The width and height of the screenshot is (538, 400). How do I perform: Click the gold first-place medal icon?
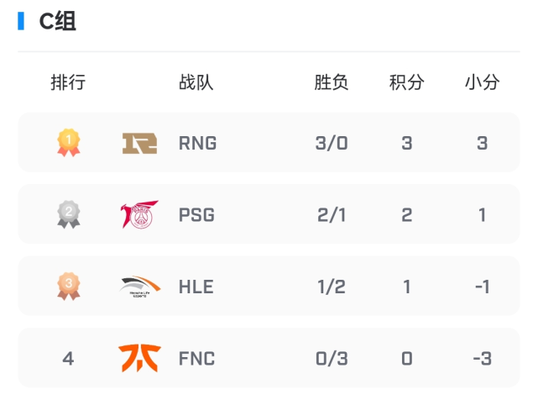click(x=69, y=143)
